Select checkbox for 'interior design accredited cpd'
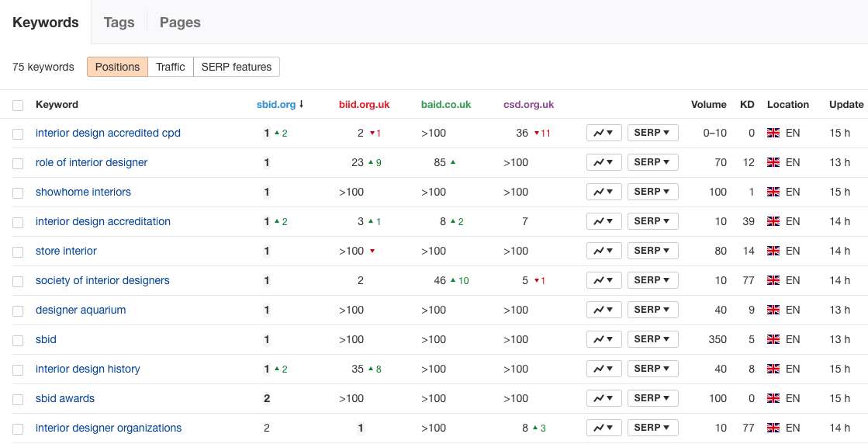Screen dimensions: 868x444 pos(18,134)
